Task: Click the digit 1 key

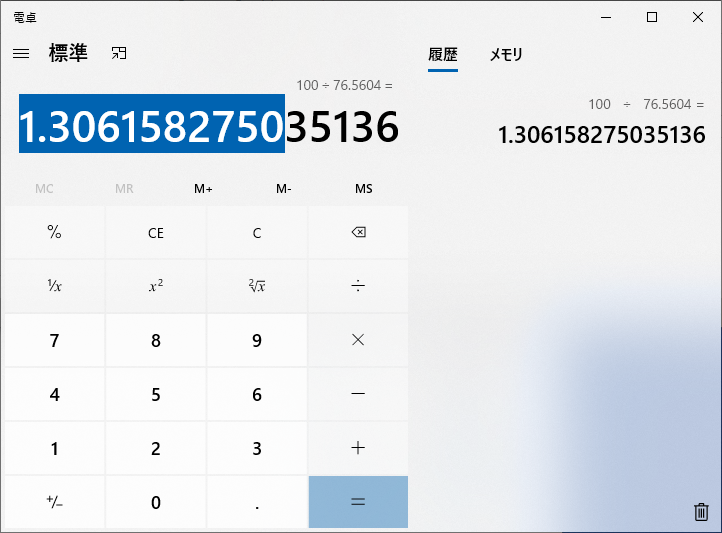Action: (55, 448)
